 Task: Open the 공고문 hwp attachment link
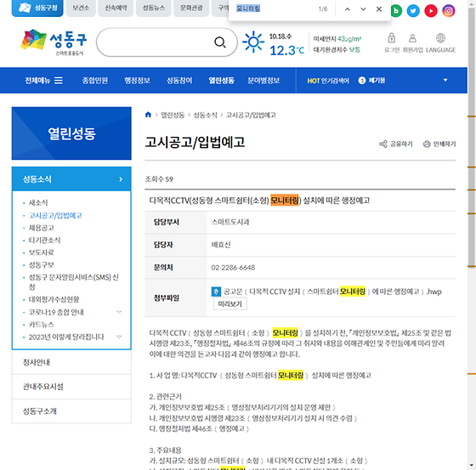[332, 292]
